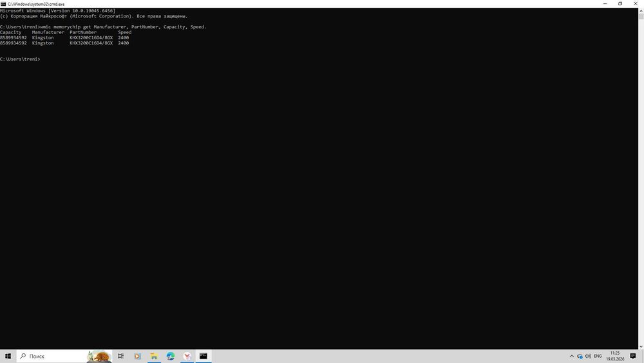Open File Explorer from the taskbar
This screenshot has height=363, width=644.
[x=154, y=356]
